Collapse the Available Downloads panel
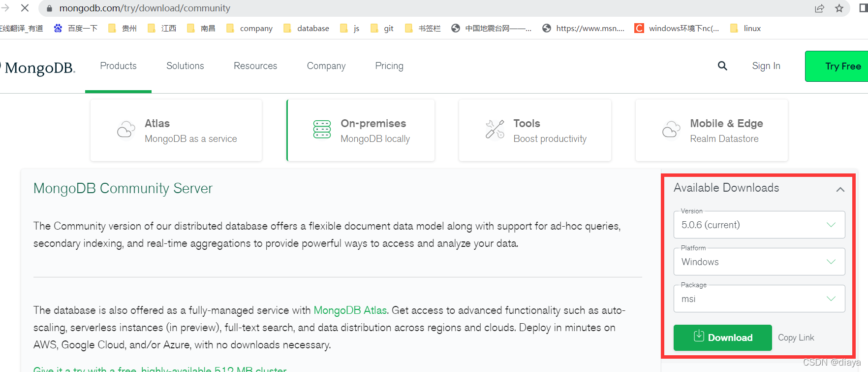868x372 pixels. pyautogui.click(x=840, y=189)
